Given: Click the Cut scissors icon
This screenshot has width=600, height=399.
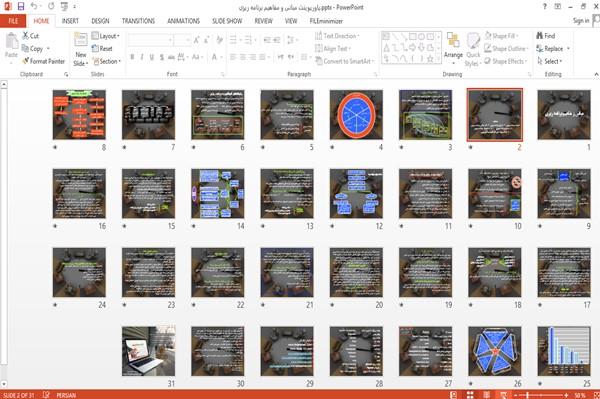Looking at the screenshot, I should [26, 36].
